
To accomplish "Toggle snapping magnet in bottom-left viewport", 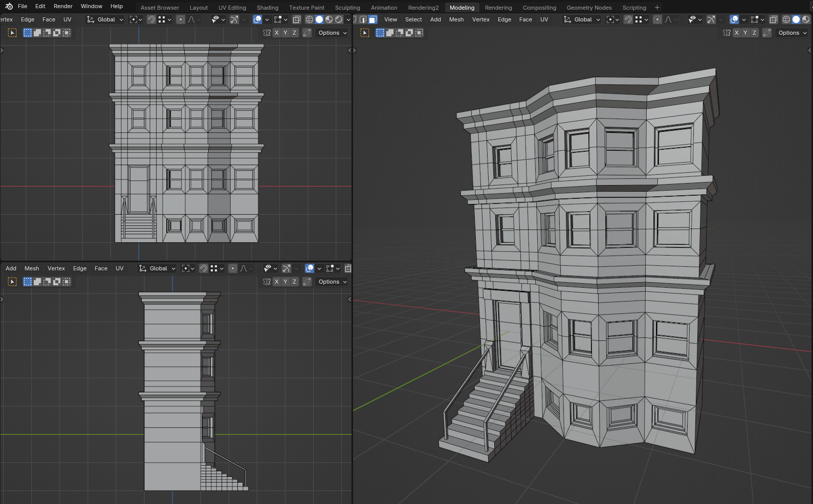I will [x=204, y=268].
